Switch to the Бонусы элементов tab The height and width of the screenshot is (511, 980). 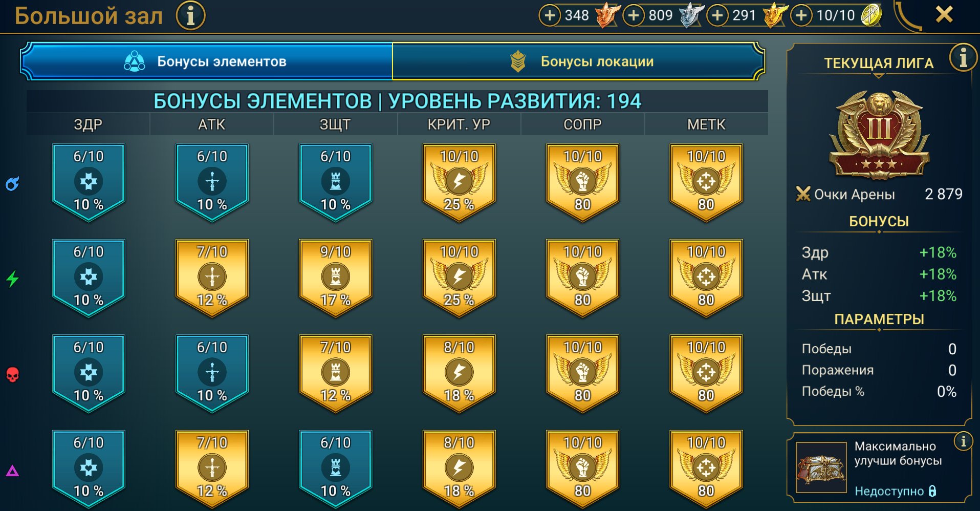pos(206,61)
